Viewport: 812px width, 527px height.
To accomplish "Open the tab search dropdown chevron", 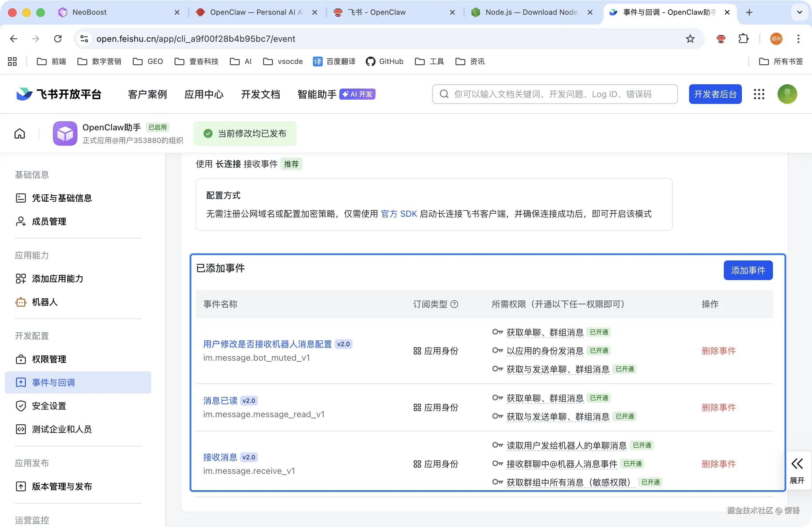I will (799, 12).
